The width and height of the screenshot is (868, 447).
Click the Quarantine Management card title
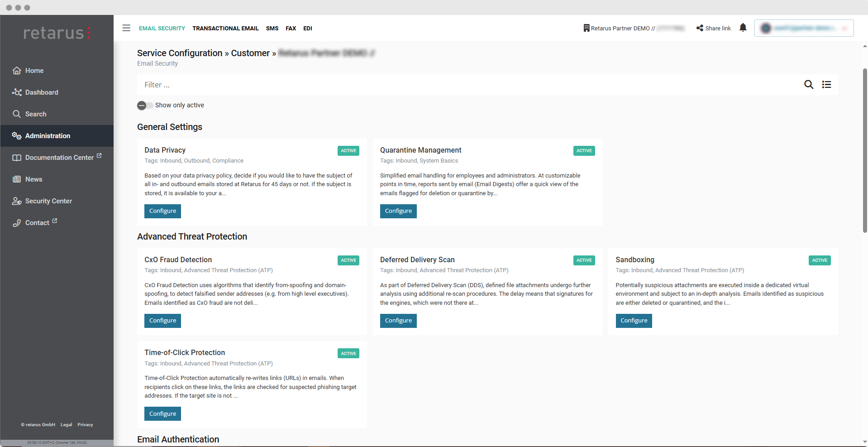(x=420, y=150)
